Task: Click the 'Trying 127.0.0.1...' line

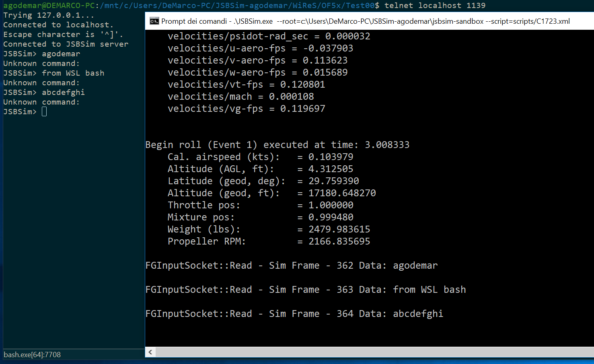Action: [x=49, y=15]
